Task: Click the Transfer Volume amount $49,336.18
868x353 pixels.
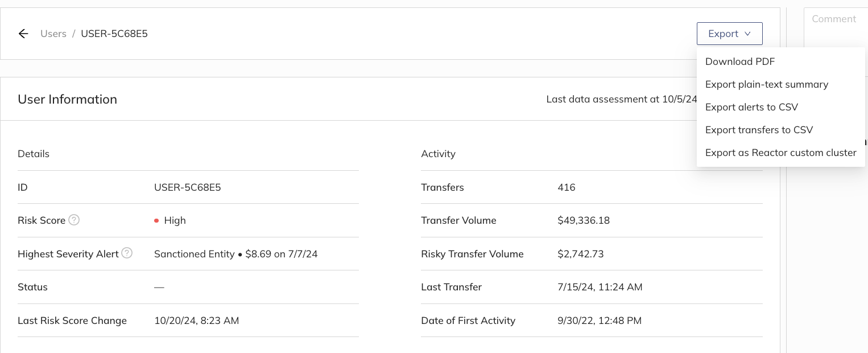Action: 584,220
